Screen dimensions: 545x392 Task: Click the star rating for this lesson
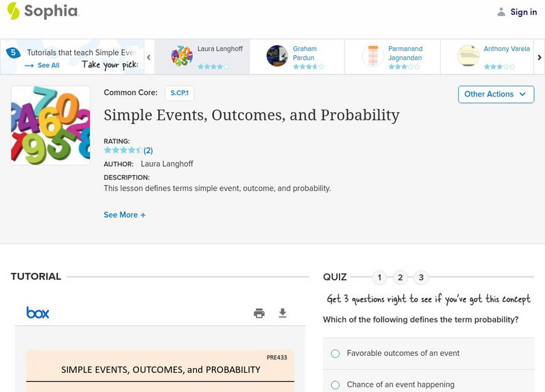point(123,150)
